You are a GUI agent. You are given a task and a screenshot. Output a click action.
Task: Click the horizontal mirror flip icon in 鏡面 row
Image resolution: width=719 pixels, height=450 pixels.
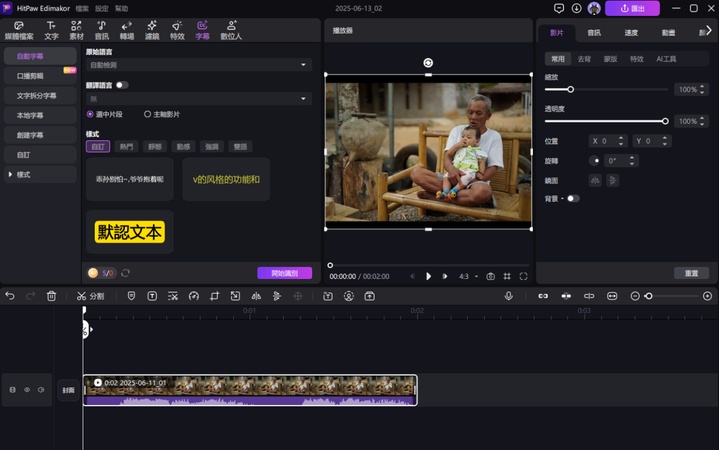click(595, 180)
